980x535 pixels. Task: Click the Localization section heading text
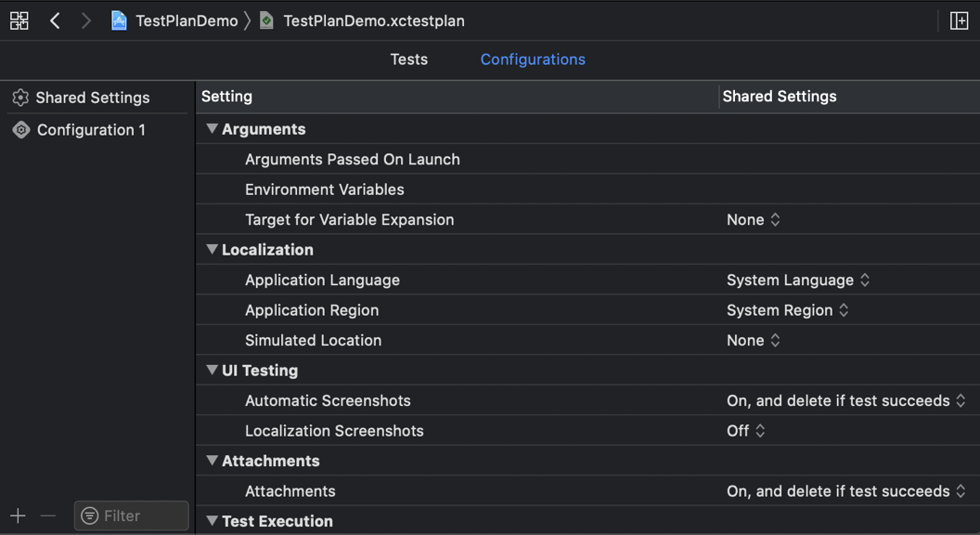(x=267, y=250)
